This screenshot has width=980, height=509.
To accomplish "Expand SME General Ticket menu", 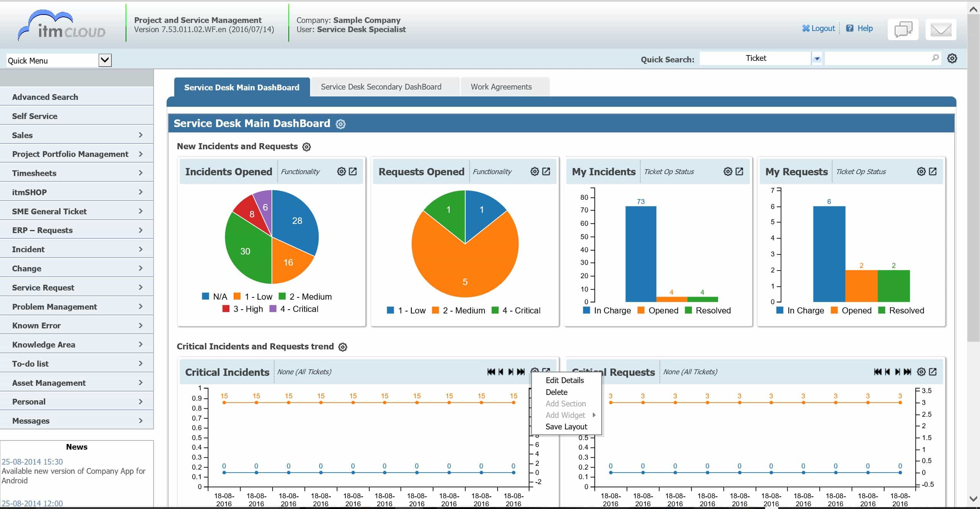I will pyautogui.click(x=77, y=211).
